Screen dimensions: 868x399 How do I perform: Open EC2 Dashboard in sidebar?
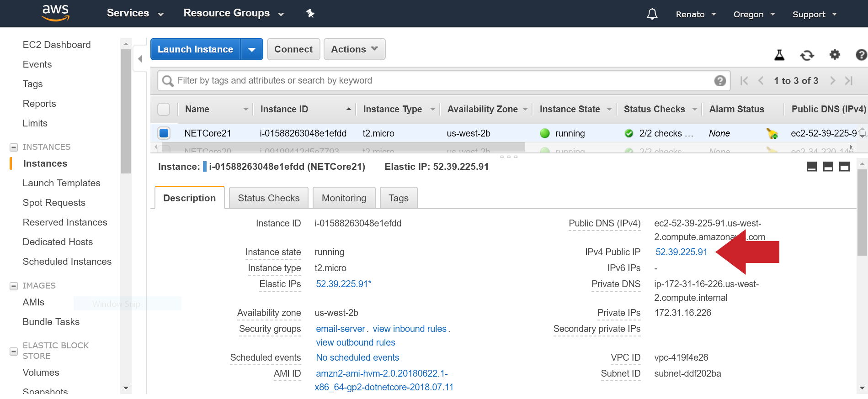[57, 45]
